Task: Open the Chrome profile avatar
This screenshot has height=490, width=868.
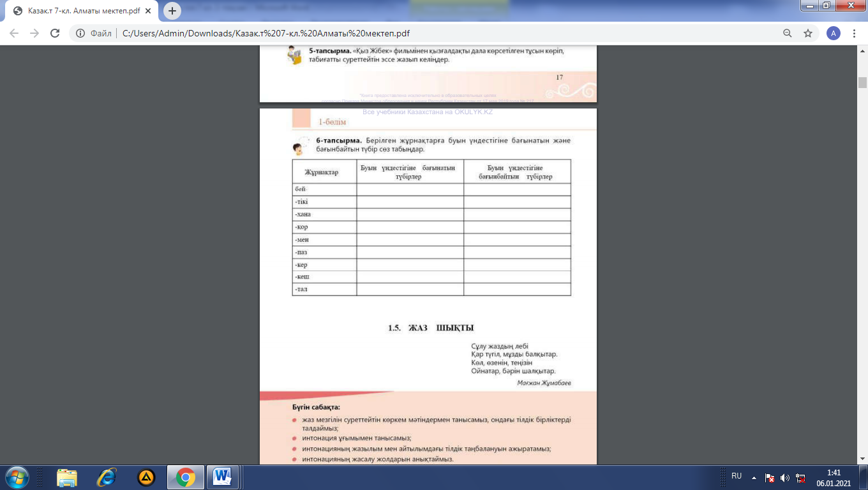Action: 833,33
